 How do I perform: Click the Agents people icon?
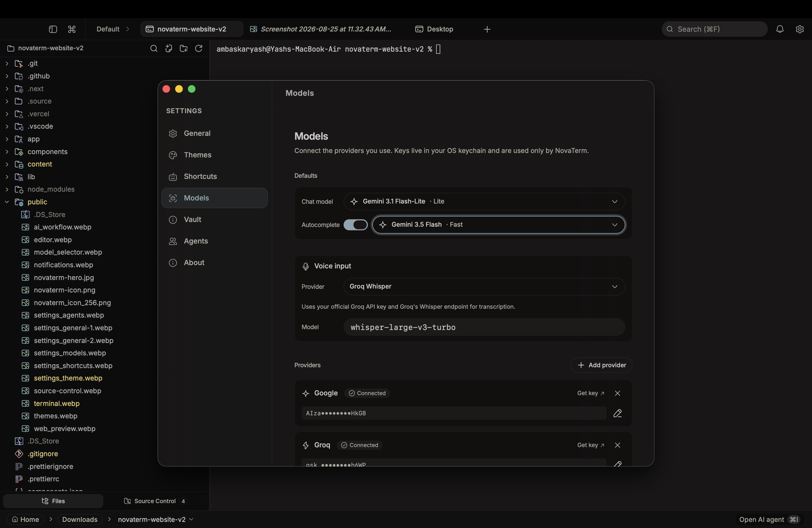(x=173, y=241)
